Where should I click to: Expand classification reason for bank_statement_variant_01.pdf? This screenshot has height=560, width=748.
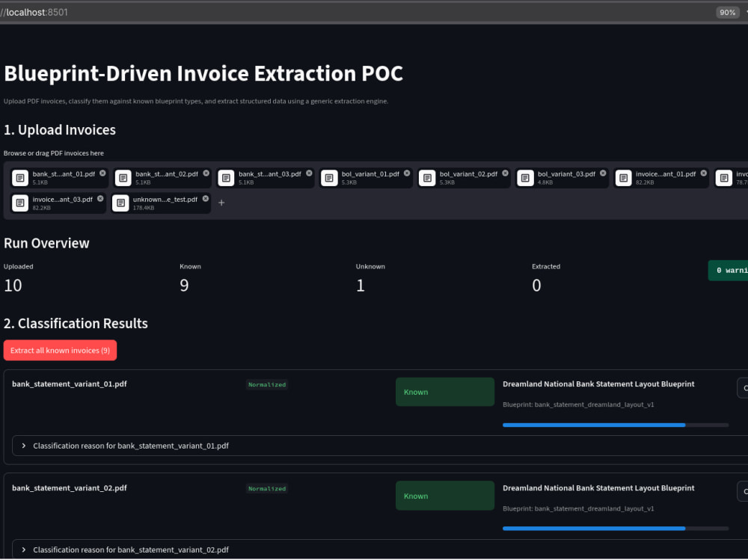(x=380, y=446)
